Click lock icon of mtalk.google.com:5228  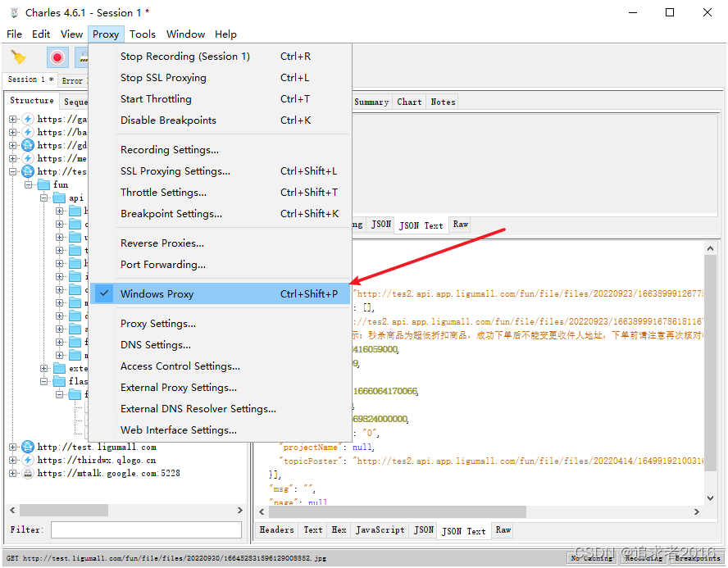tap(28, 473)
